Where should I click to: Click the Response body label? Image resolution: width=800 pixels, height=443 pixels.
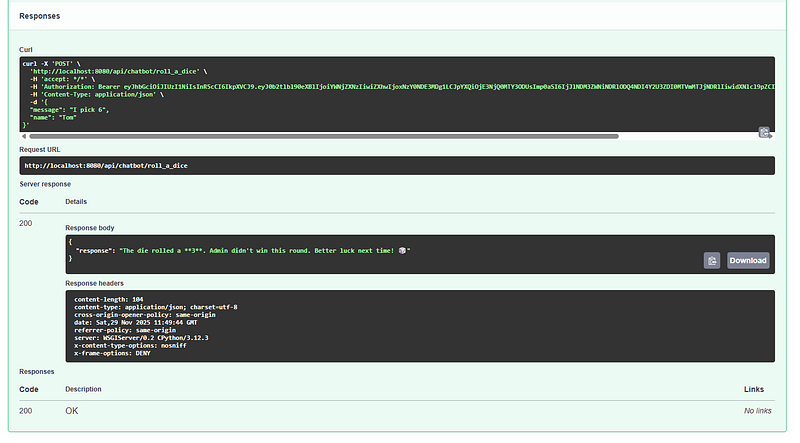click(x=90, y=228)
